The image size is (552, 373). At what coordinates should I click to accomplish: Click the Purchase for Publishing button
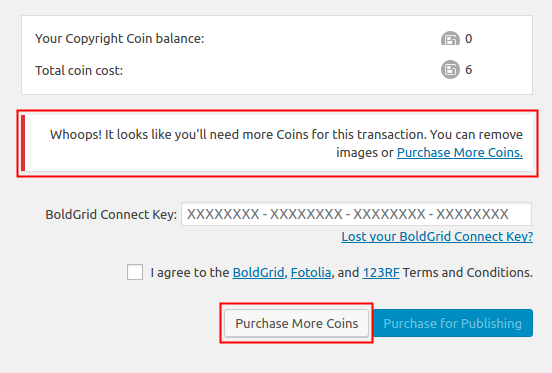click(453, 323)
